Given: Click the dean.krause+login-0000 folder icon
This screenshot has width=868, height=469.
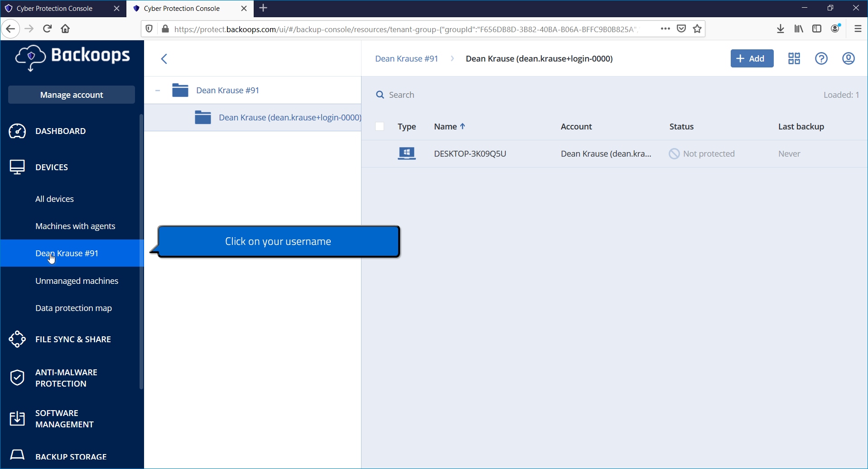Looking at the screenshot, I should tap(203, 117).
